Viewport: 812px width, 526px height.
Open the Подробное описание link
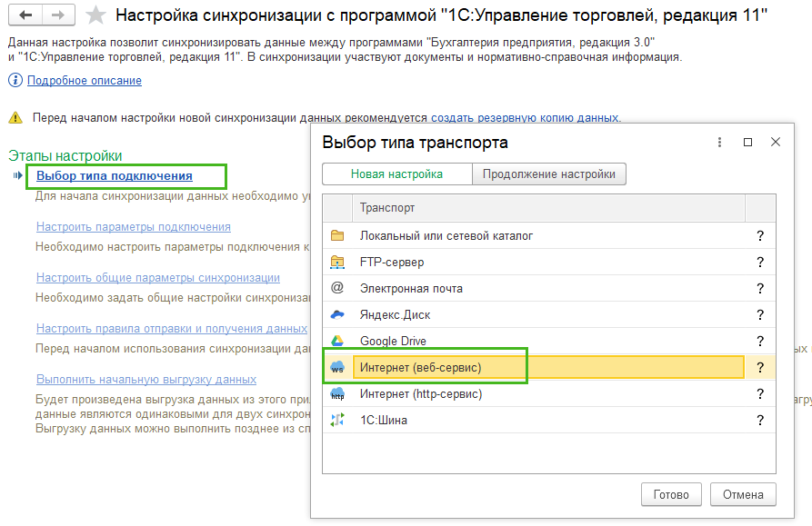pyautogui.click(x=85, y=80)
